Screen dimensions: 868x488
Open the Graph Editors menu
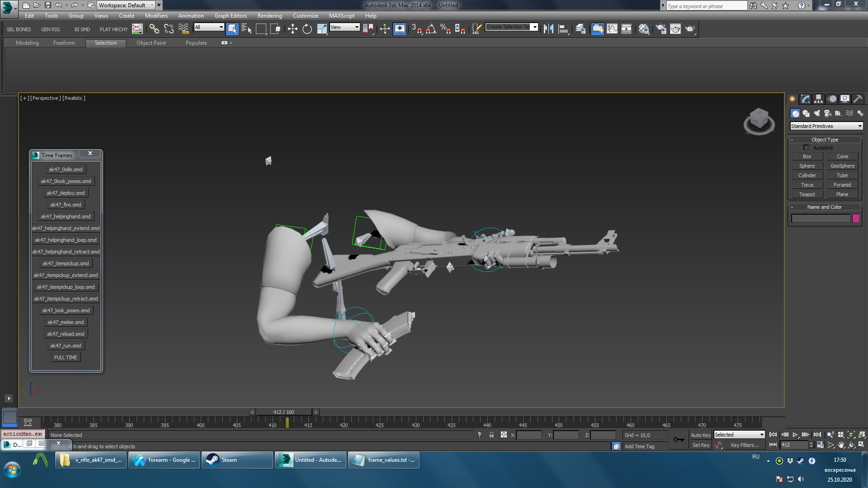click(231, 16)
